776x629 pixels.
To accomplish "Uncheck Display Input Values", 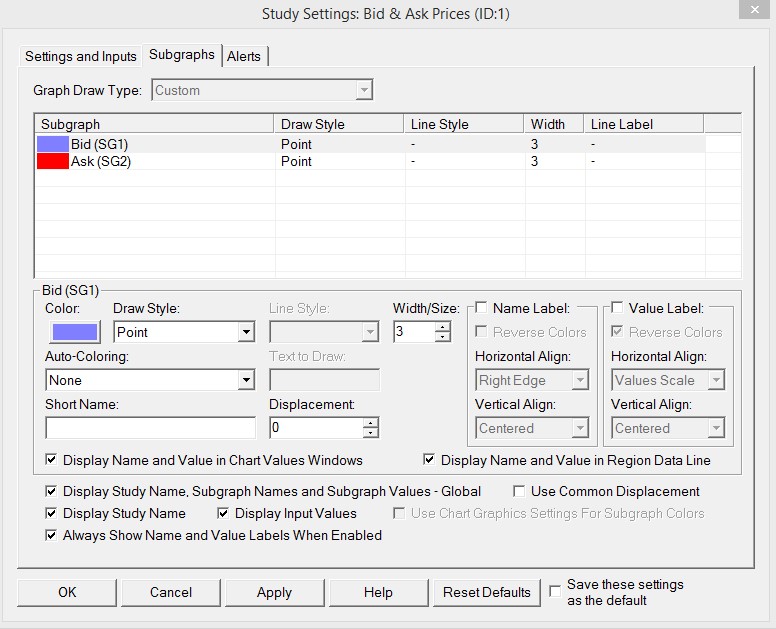I will point(224,513).
